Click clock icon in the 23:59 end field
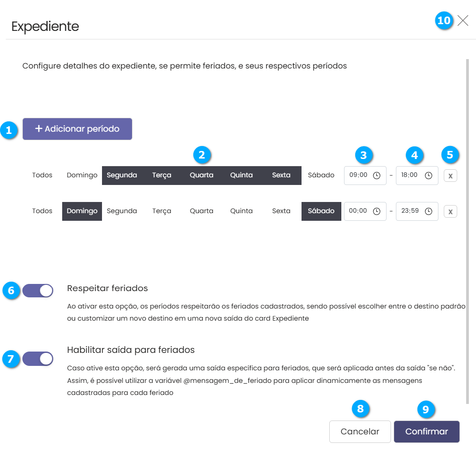Viewport: 476px width, 455px height. coord(429,211)
